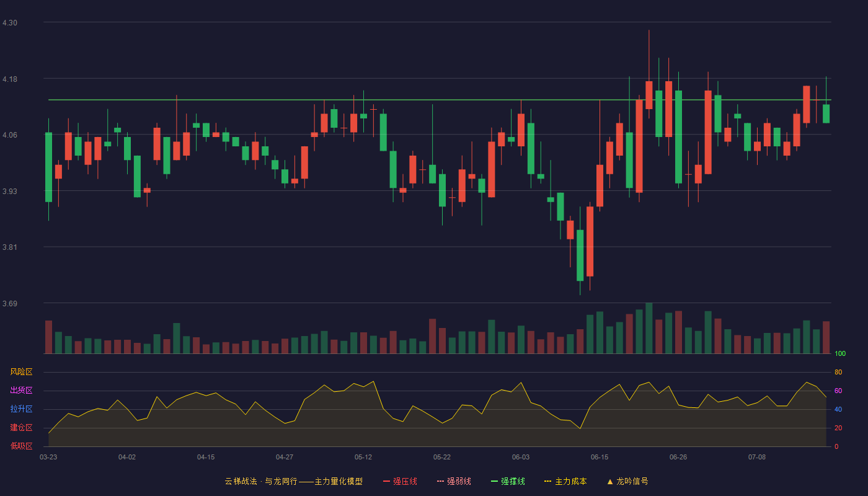This screenshot has width=868, height=496.
Task: Click the 04-02 date label
Action: [127, 457]
